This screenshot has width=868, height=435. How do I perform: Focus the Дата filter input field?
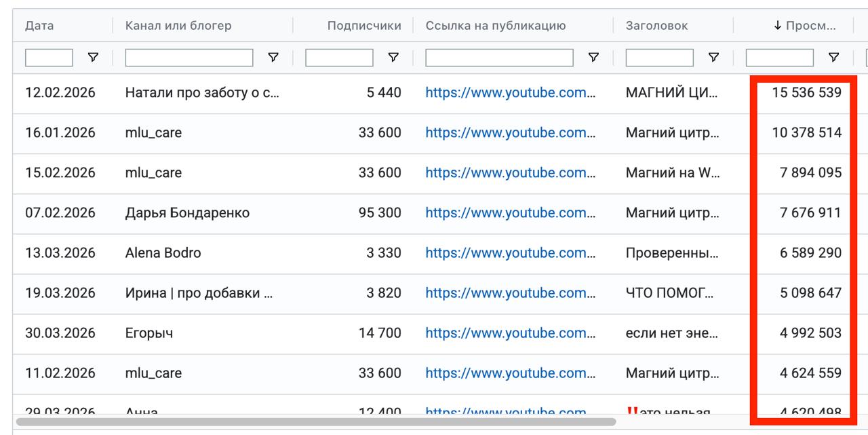49,58
